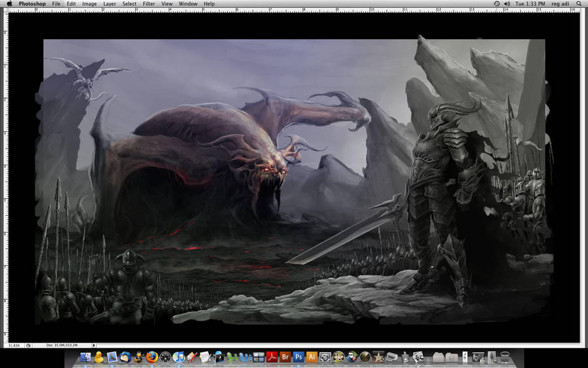
Task: Open Mail stamp icon in dock
Action: point(112,357)
